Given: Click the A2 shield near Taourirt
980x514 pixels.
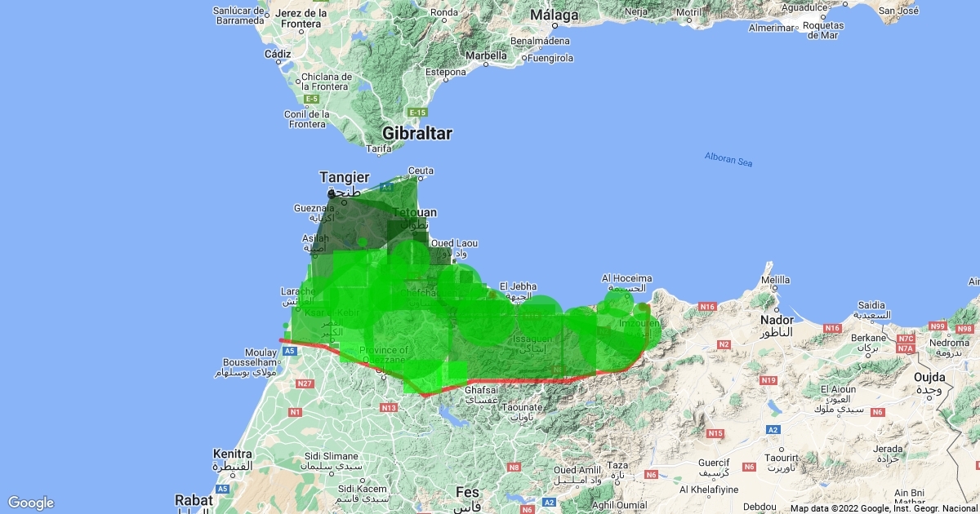Looking at the screenshot, I should [x=773, y=429].
